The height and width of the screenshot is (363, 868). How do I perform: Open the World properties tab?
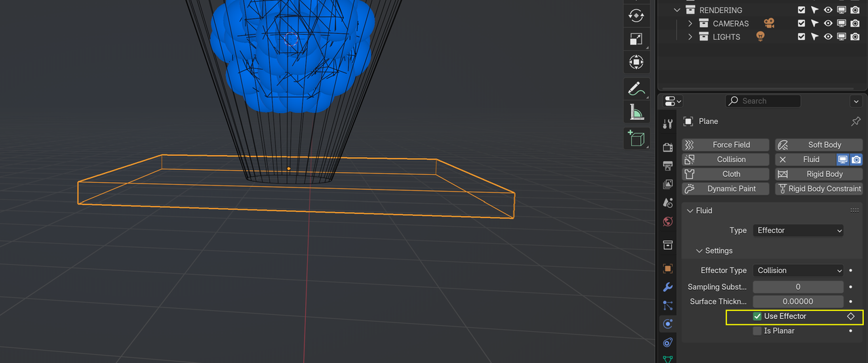pyautogui.click(x=668, y=221)
